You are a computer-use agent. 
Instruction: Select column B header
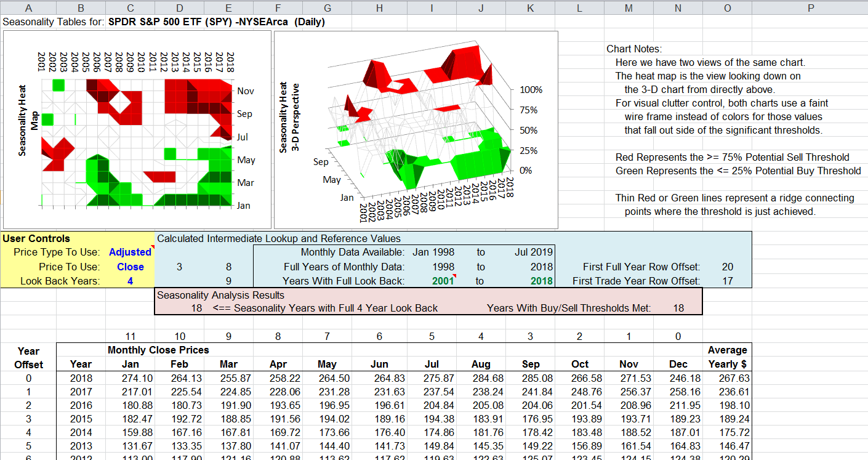81,7
